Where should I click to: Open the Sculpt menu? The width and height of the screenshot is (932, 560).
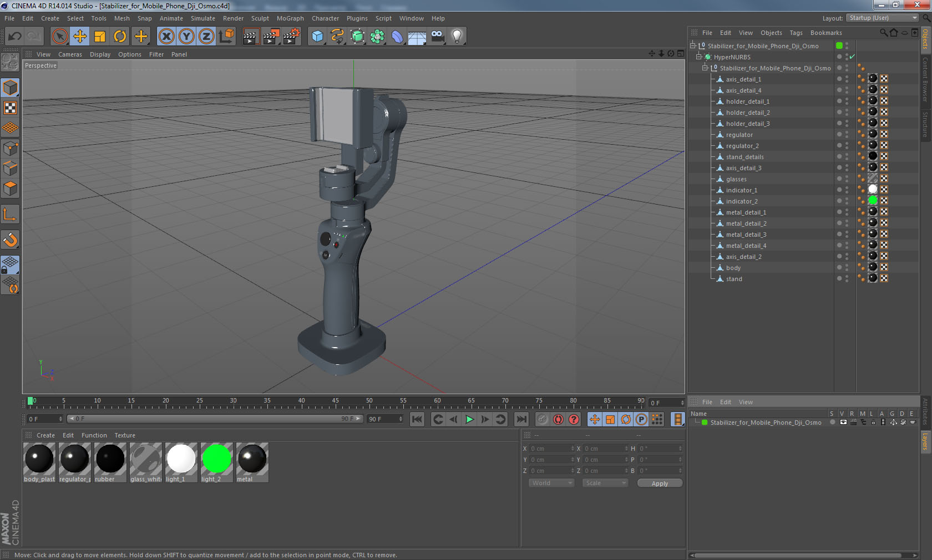point(260,18)
